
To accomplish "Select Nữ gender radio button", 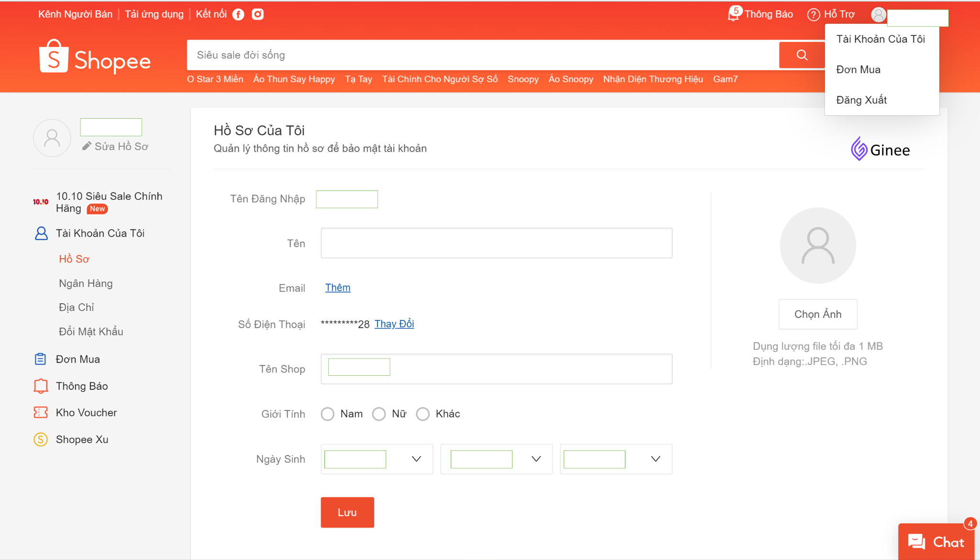I will coord(378,413).
